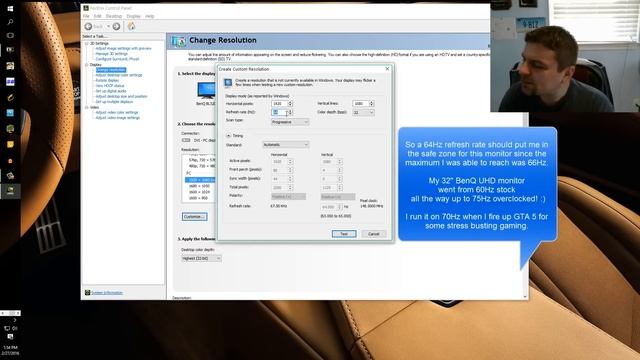Open the Windows Start button
Screen dimensions: 640x360
click(x=10, y=8)
